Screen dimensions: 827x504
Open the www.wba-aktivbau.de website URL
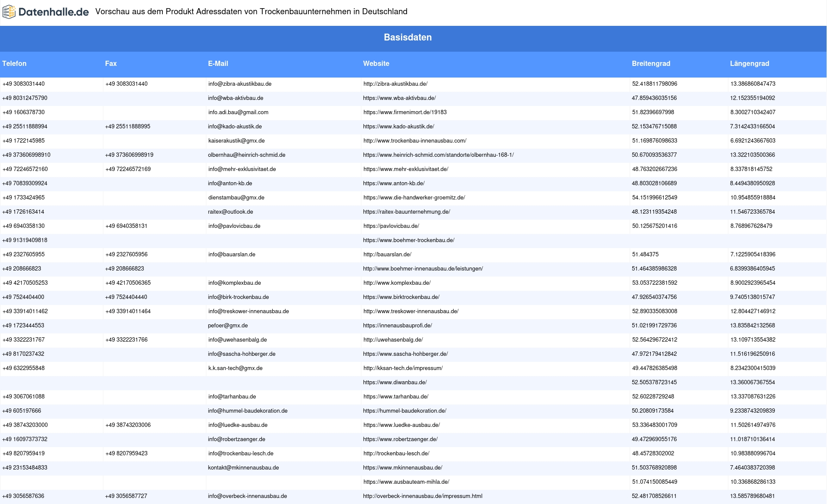[x=399, y=98]
